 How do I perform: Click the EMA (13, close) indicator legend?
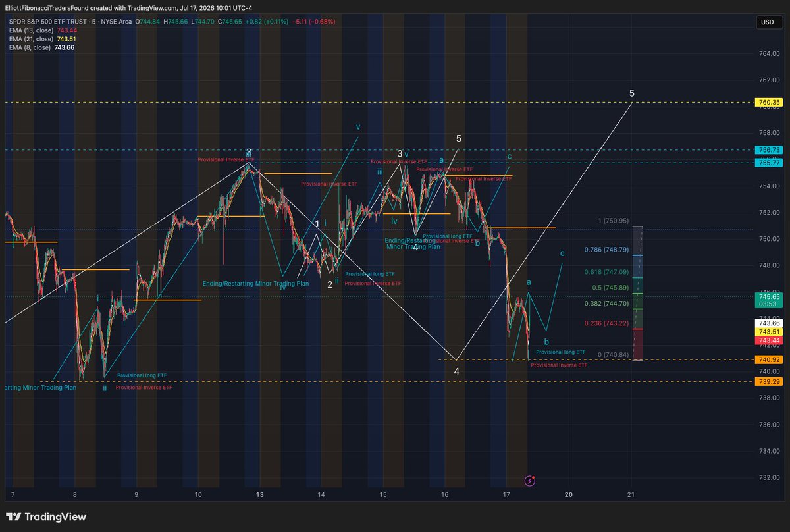(x=32, y=30)
